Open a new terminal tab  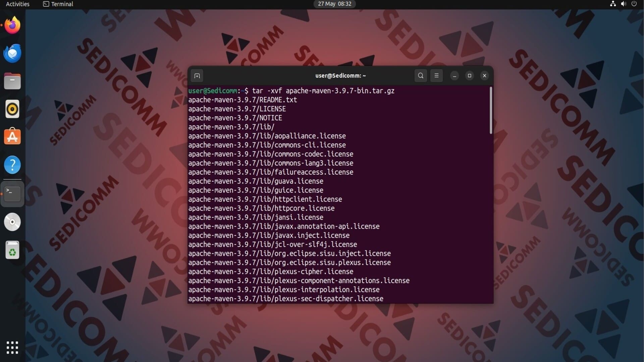(x=197, y=76)
